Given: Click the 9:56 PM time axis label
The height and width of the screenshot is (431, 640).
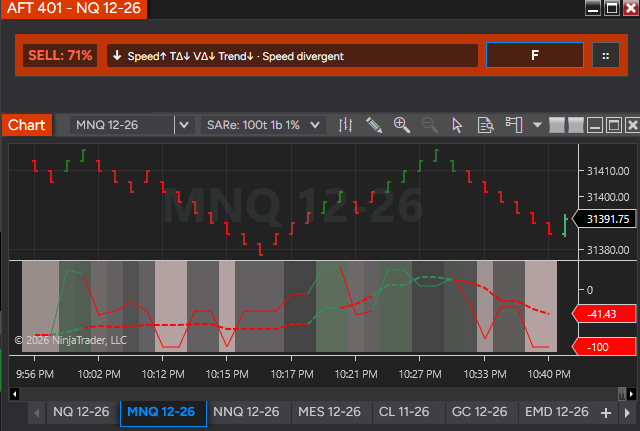Looking at the screenshot, I should coord(35,374).
